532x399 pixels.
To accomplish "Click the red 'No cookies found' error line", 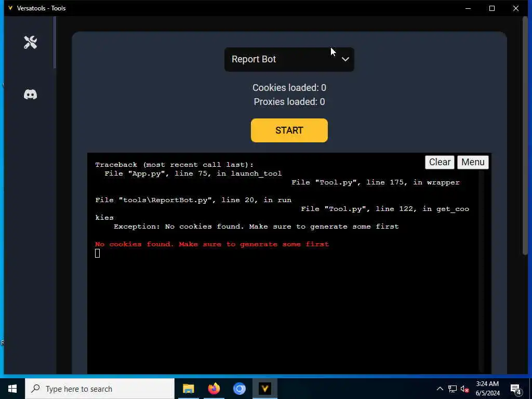I will pos(212,244).
